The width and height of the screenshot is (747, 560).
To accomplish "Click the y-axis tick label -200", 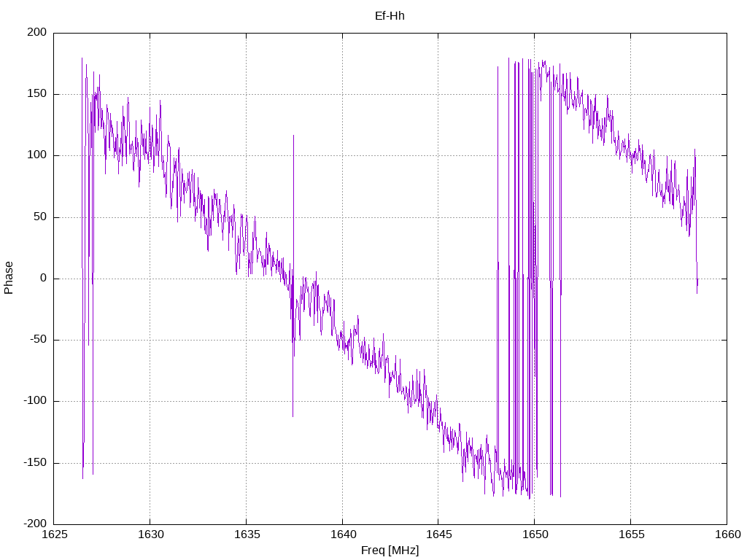I will [35, 524].
